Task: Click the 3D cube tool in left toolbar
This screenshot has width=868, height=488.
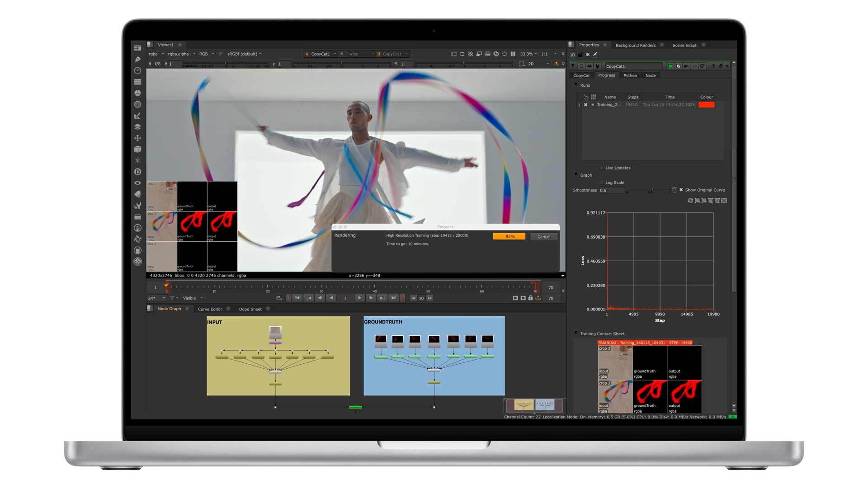Action: point(137,149)
